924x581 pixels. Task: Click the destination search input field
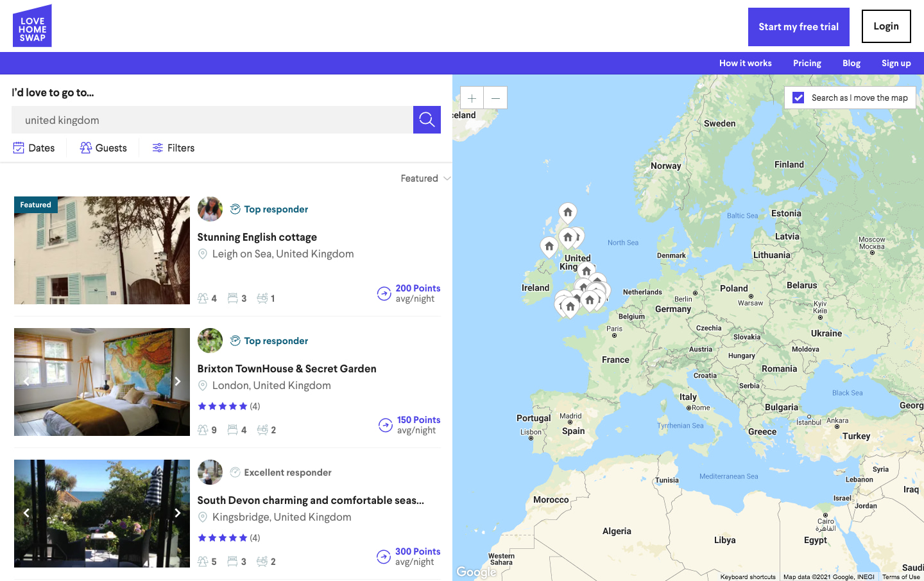[212, 120]
